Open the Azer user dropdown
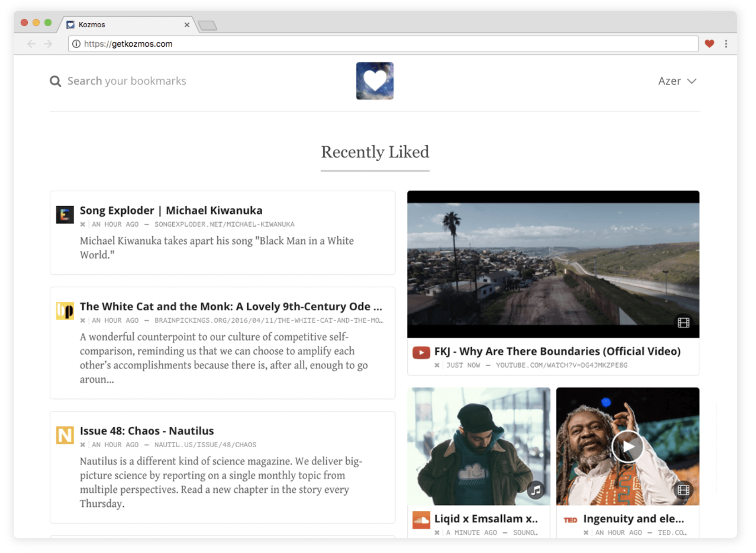The width and height of the screenshot is (756, 553). pos(677,81)
